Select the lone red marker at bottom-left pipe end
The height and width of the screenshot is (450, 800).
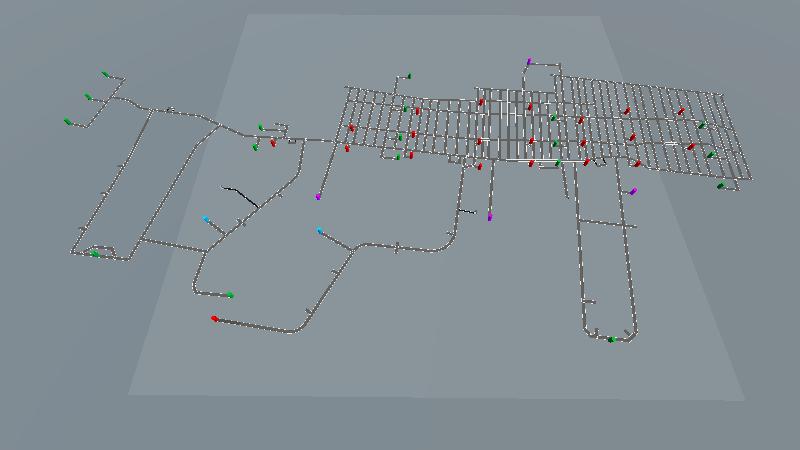click(x=214, y=319)
